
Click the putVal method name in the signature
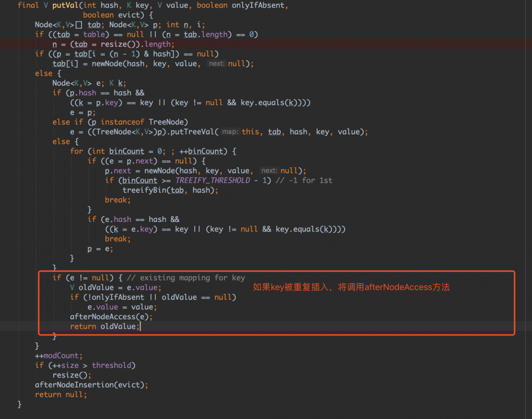tap(65, 5)
